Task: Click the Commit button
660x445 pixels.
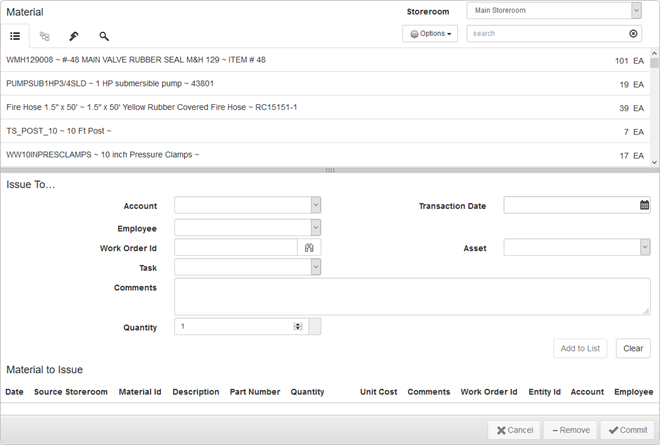Action: (x=626, y=430)
